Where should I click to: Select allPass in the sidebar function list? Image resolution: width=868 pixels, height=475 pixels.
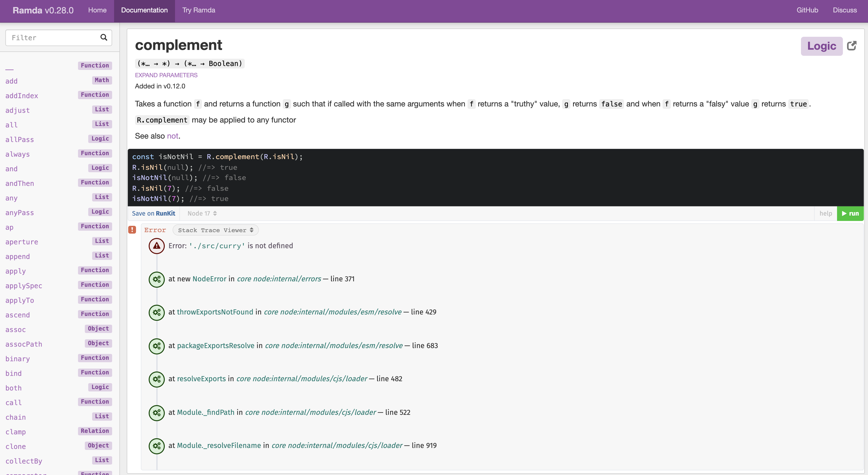[x=20, y=139]
